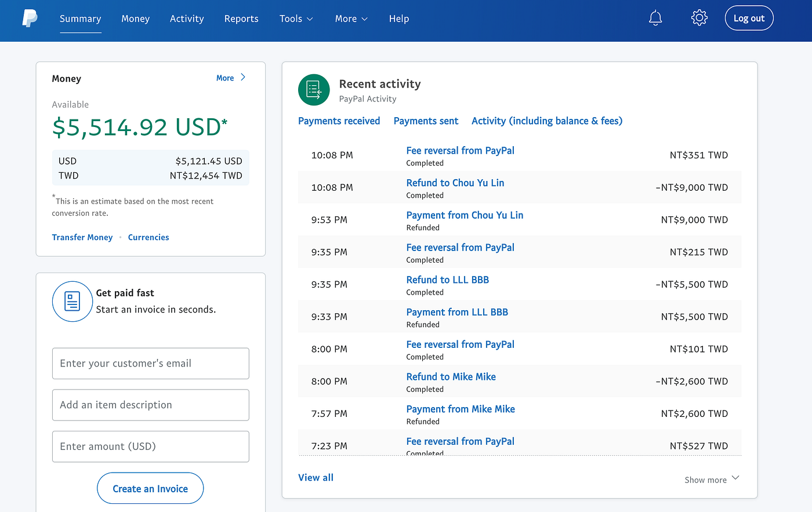This screenshot has height=512, width=812.
Task: Click the -NT$9,000 TWD amount
Action: tap(691, 187)
